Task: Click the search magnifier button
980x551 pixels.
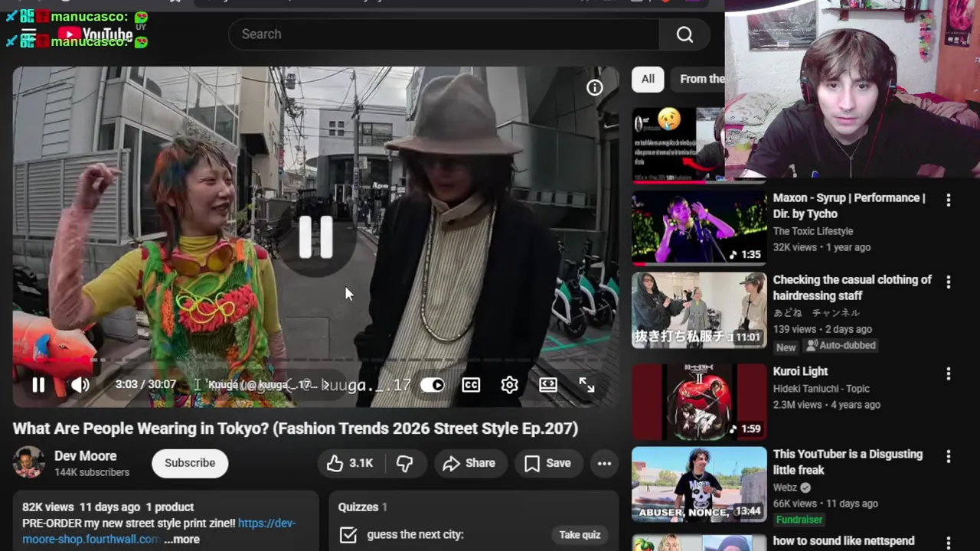Action: (x=684, y=34)
